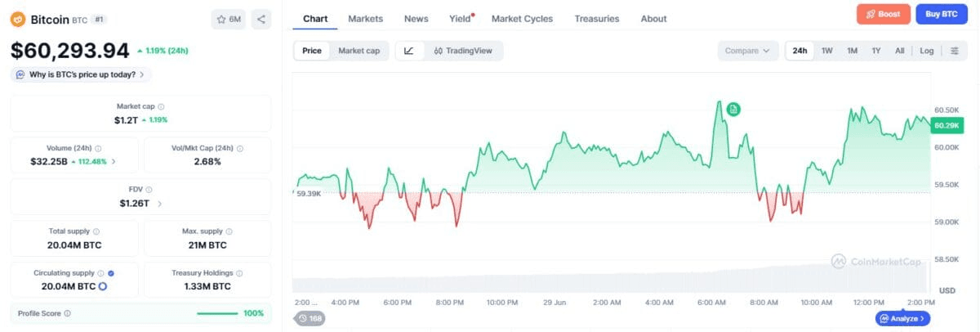Select the All time range

tap(899, 51)
